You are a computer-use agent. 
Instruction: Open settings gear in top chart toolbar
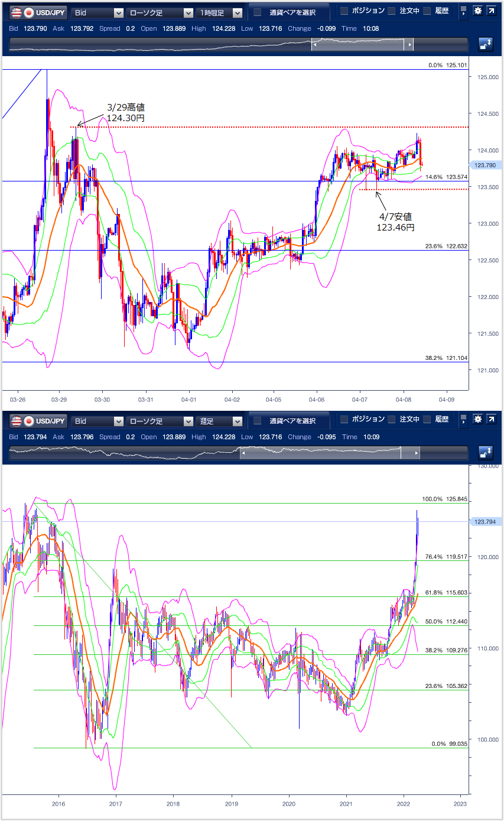tap(477, 11)
